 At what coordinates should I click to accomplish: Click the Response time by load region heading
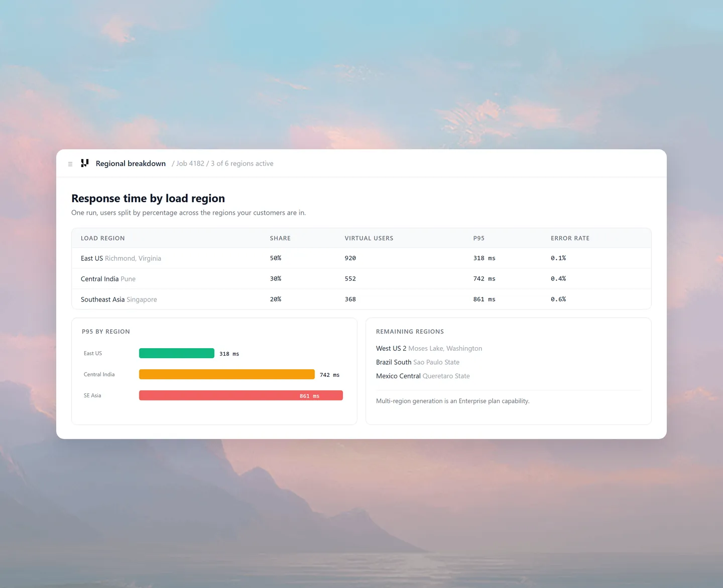[148, 199]
